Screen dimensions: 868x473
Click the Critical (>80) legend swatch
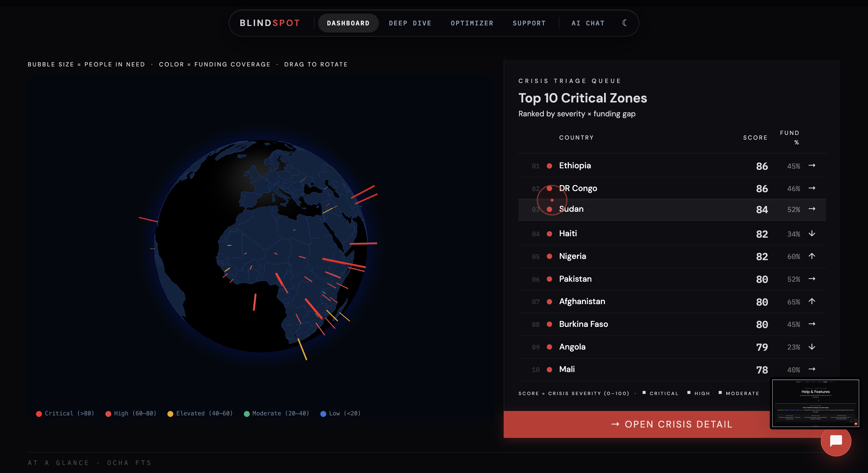[39, 414]
